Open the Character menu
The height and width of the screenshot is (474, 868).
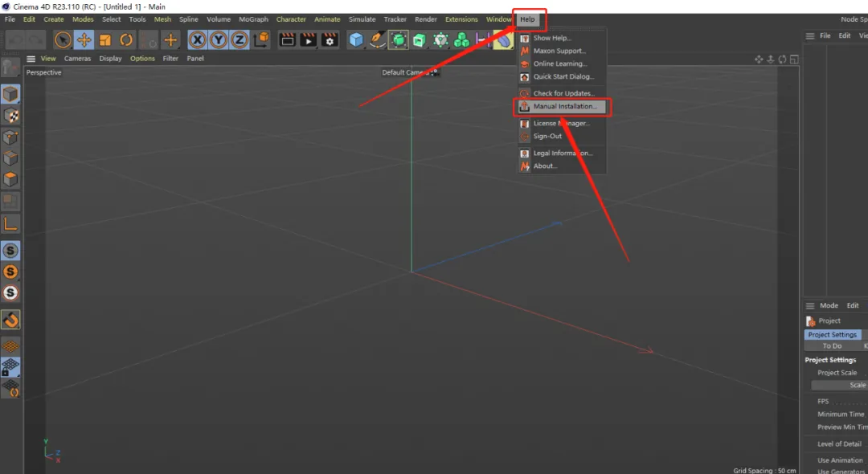291,19
